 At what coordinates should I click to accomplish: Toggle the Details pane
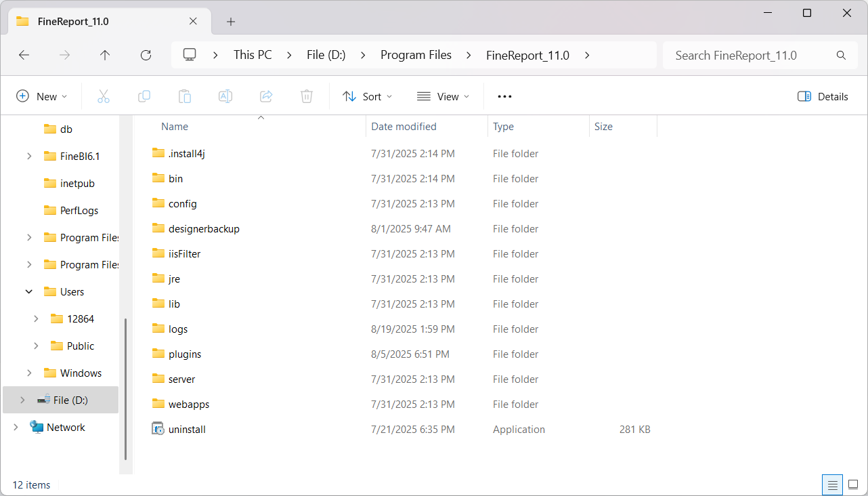(822, 96)
